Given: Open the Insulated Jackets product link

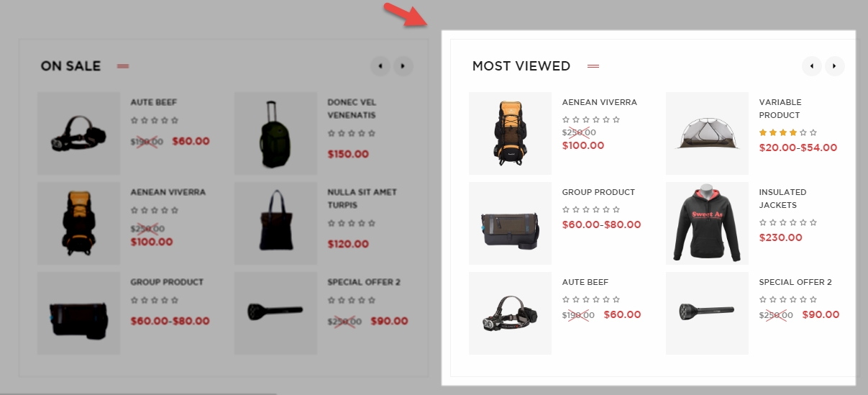Looking at the screenshot, I should pos(782,199).
